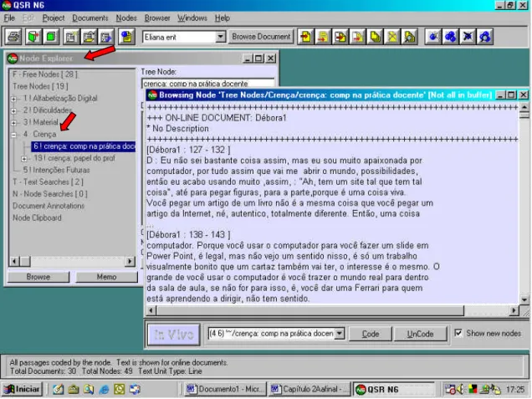
Task: Click the Browse Document button
Action: coord(261,36)
